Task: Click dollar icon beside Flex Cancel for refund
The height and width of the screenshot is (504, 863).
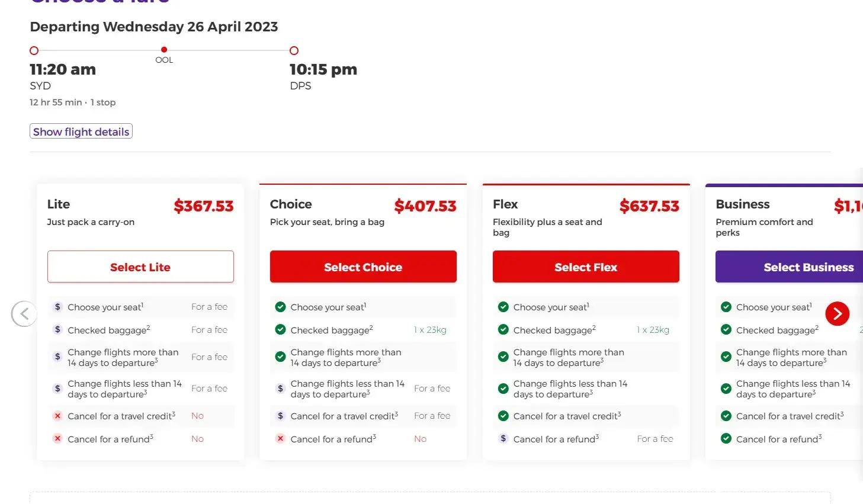Action: pyautogui.click(x=503, y=439)
